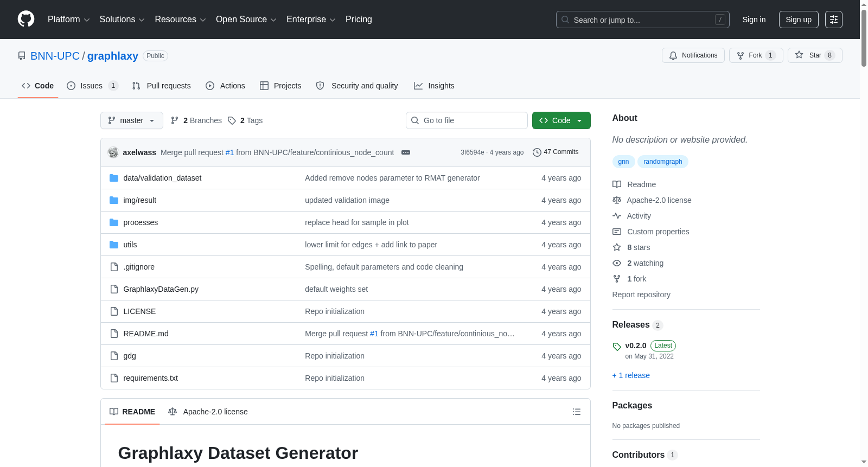Fork the graphlaxy repository

coord(756,55)
